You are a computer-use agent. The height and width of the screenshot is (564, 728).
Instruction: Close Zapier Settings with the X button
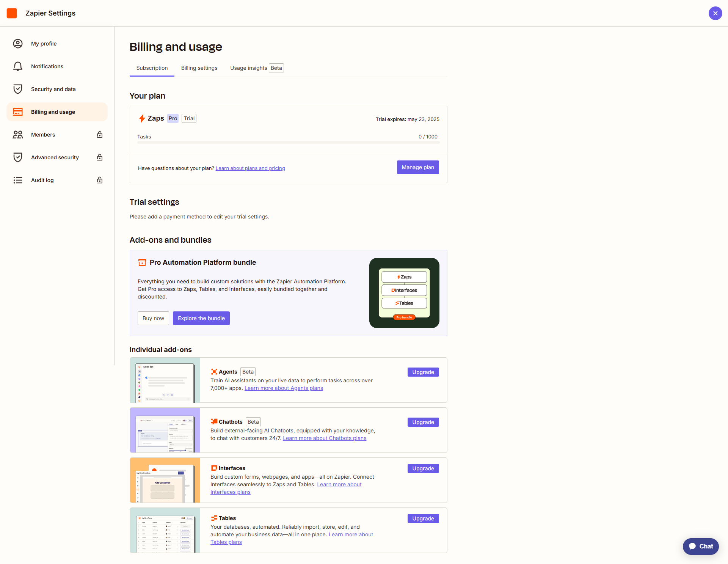coord(715,13)
